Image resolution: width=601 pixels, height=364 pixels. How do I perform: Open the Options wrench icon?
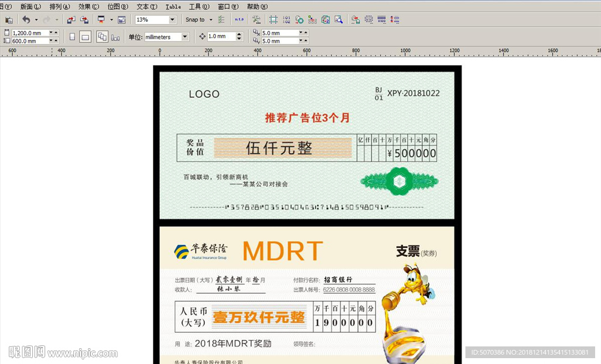256,20
